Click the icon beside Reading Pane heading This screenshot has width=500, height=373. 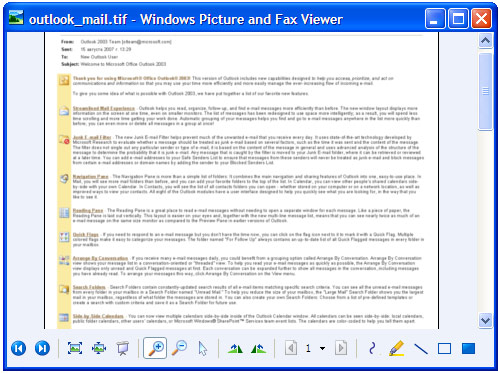pos(64,212)
